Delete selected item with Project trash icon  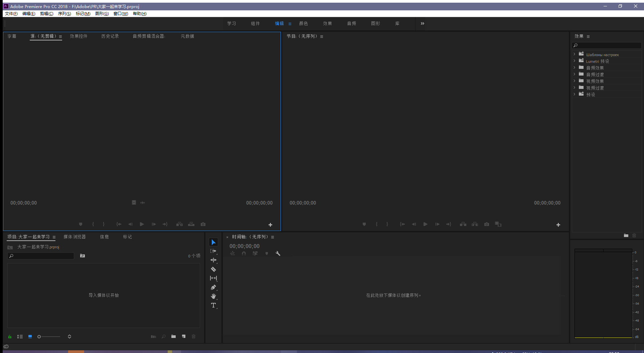pos(193,337)
